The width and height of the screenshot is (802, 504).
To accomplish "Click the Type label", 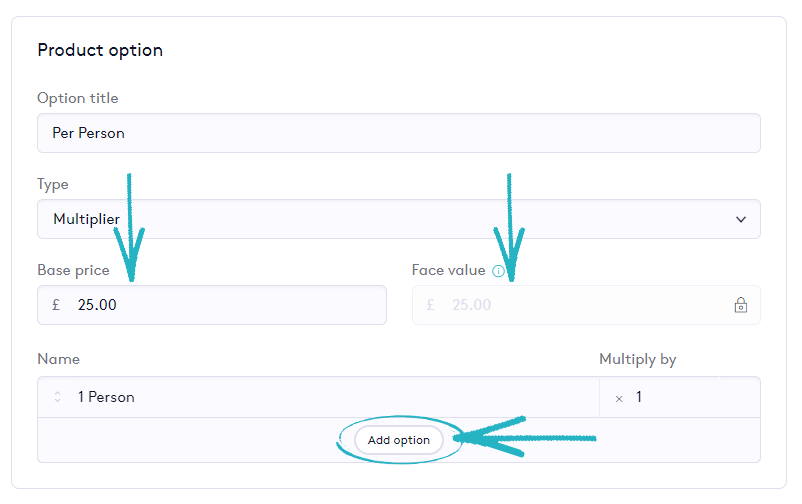I will coord(53,184).
